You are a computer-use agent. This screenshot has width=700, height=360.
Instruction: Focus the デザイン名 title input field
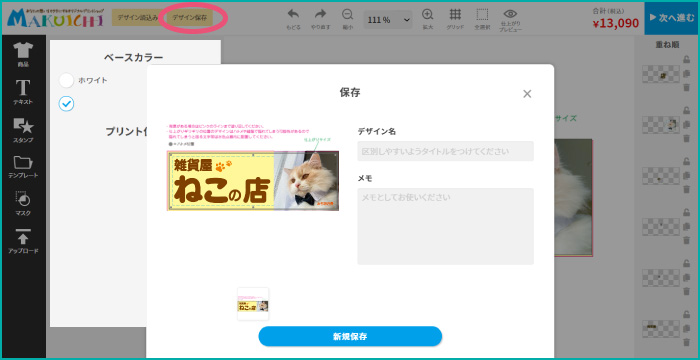coord(445,151)
